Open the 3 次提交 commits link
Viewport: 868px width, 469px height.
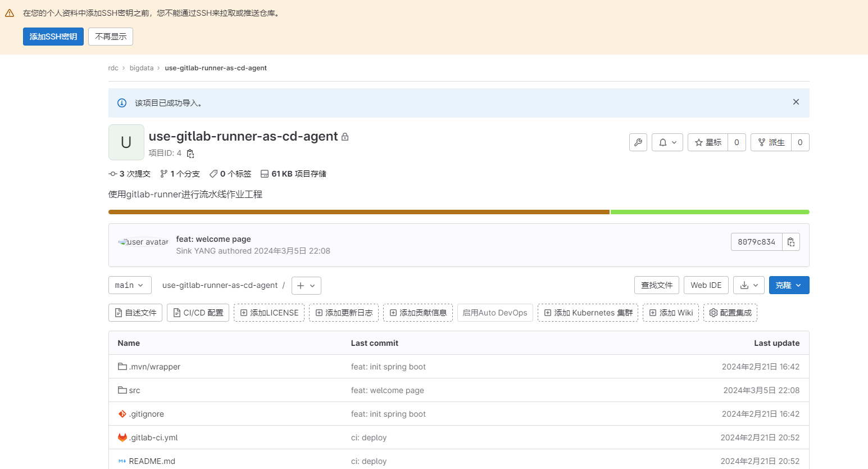point(130,174)
